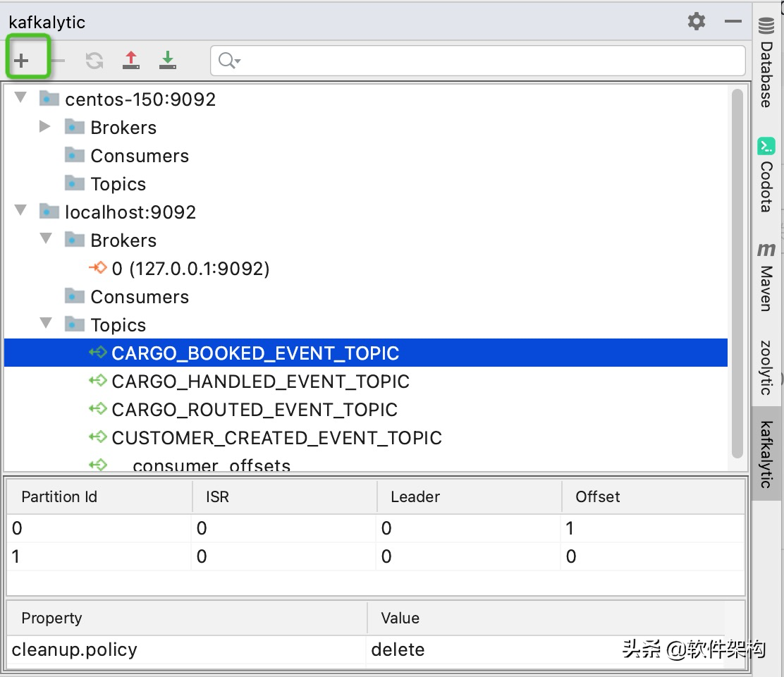Open the Codota side tab
This screenshot has width=784, height=677.
click(x=766, y=174)
